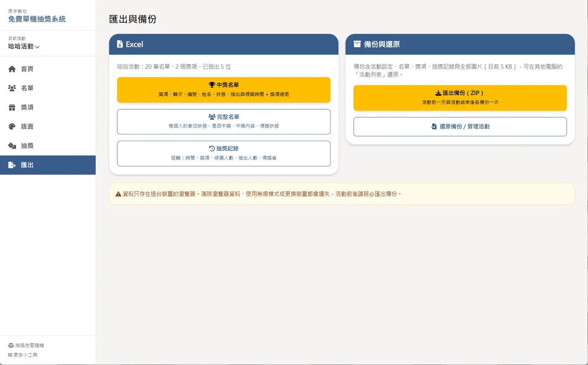588x365 pixels.
Task: Click the balance scale icon beside 抽獎怎麼隨機
Action: click(x=11, y=345)
